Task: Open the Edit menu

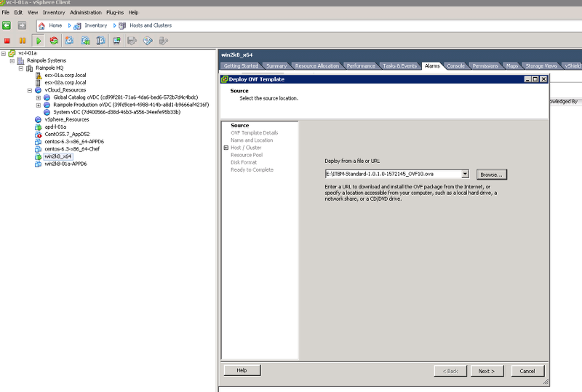Action: (x=18, y=12)
